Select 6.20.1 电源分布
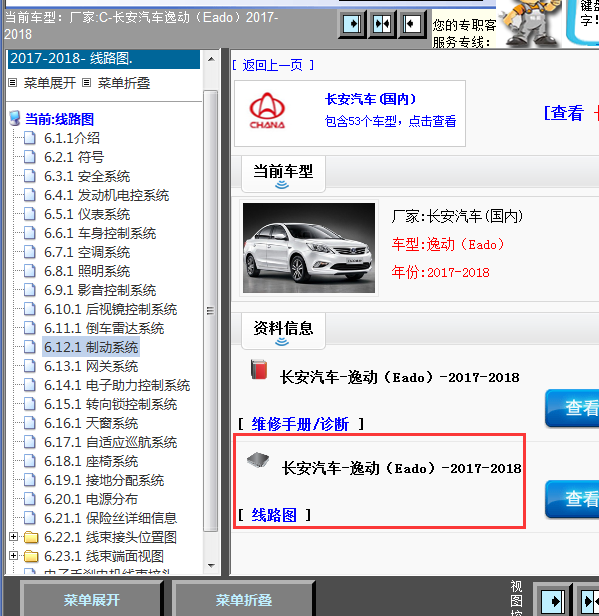 coord(91,499)
